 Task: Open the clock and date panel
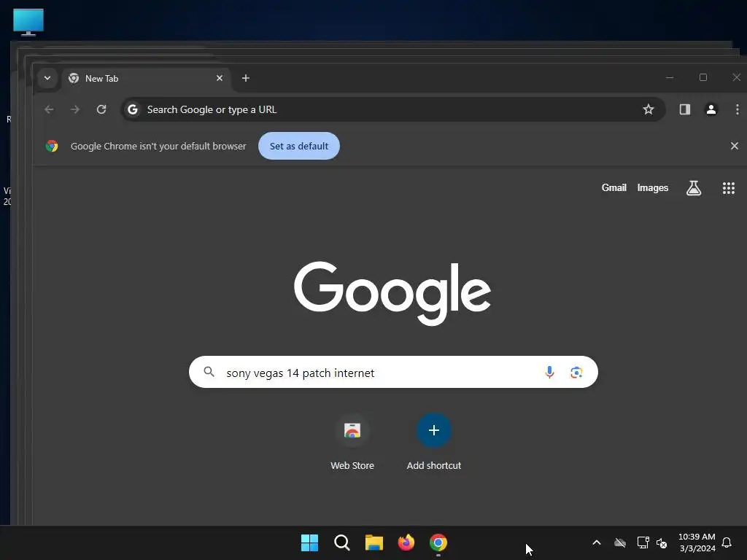click(697, 542)
